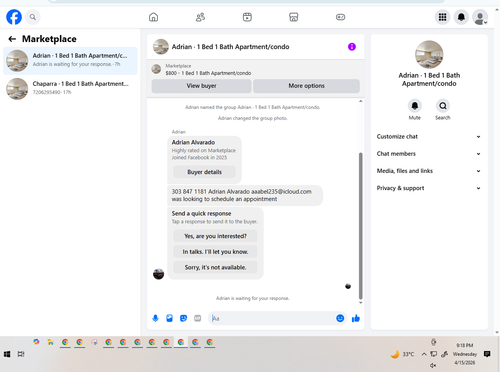Click the scroll-up arrow of the chat scrollbar

click(360, 101)
